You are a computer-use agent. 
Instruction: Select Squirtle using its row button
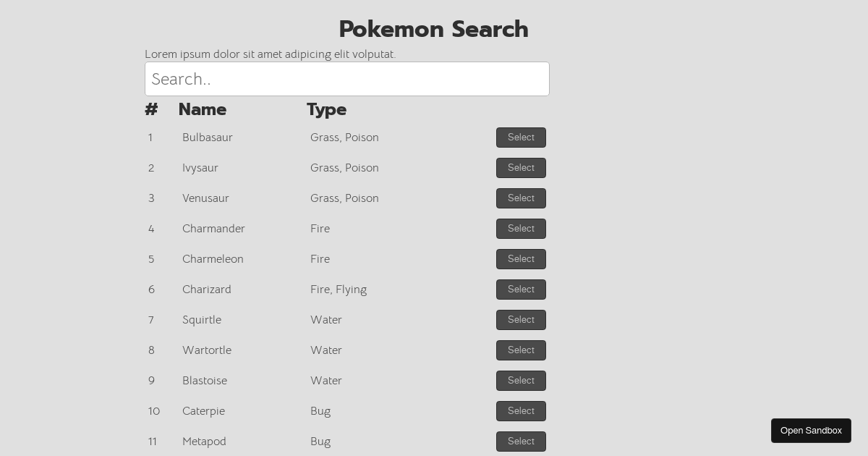click(x=521, y=320)
